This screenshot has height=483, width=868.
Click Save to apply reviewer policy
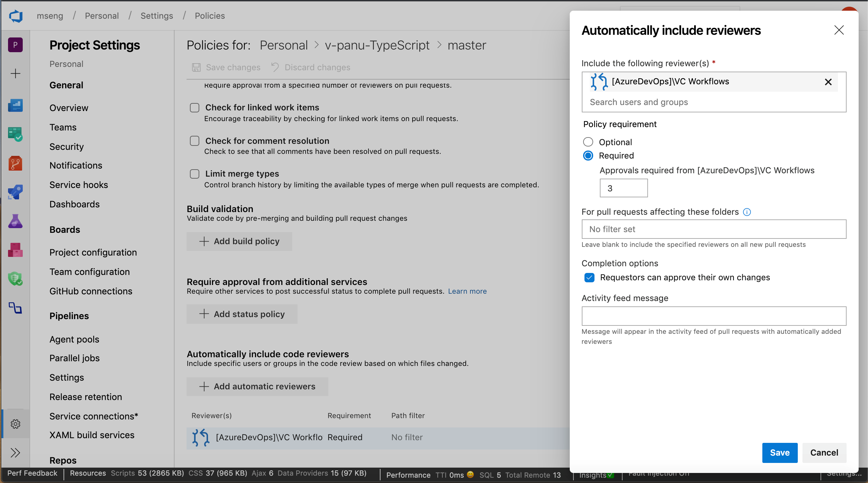click(x=779, y=453)
